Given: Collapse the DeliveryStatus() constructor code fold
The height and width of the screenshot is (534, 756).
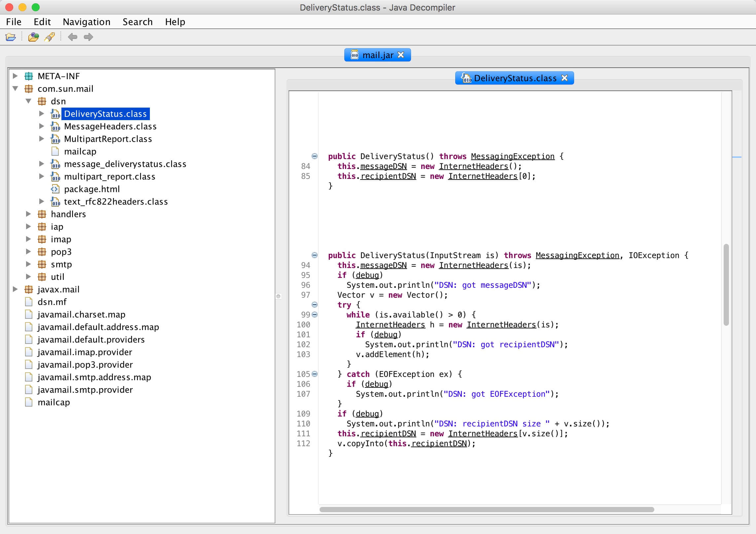Looking at the screenshot, I should 315,156.
